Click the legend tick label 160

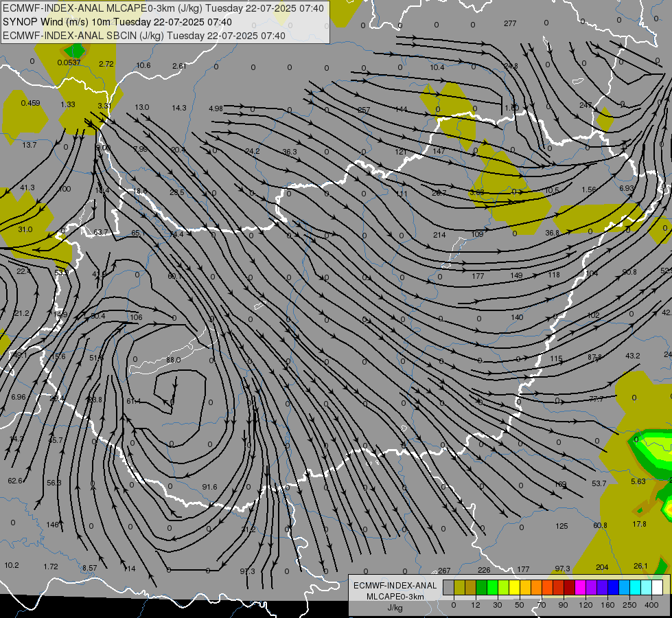coord(607,605)
